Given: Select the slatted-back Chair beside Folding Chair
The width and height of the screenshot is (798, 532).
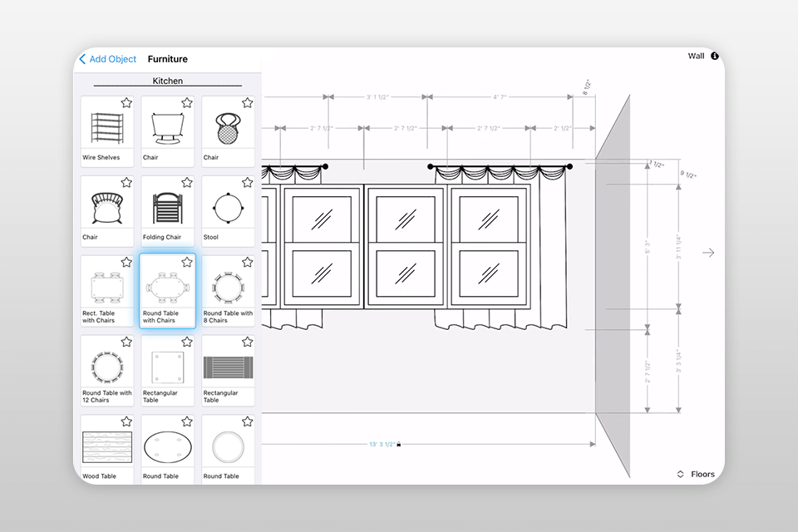Looking at the screenshot, I should click(x=107, y=211).
